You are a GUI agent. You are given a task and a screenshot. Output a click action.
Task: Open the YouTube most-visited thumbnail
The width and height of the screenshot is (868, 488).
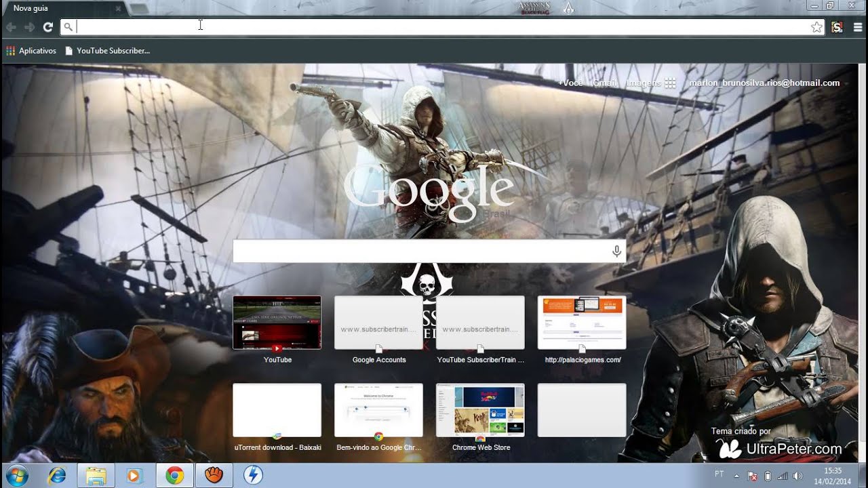click(277, 323)
